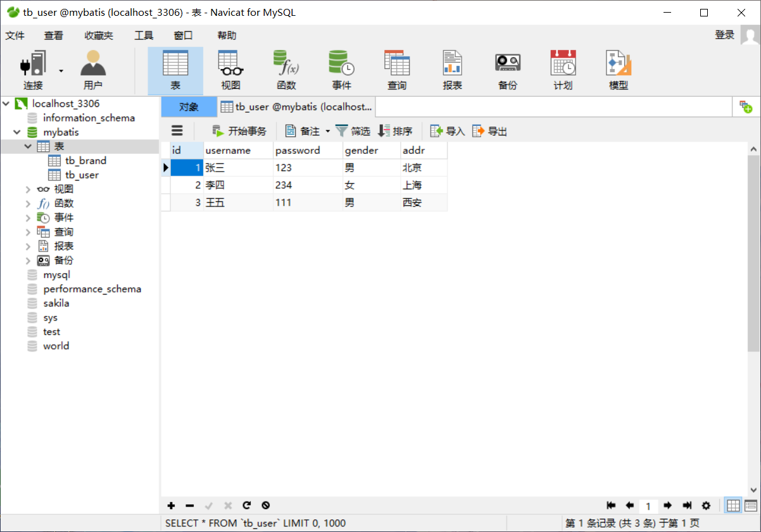Viewport: 761px width, 532px height.
Task: Click the 筛选 filter button
Action: point(353,131)
